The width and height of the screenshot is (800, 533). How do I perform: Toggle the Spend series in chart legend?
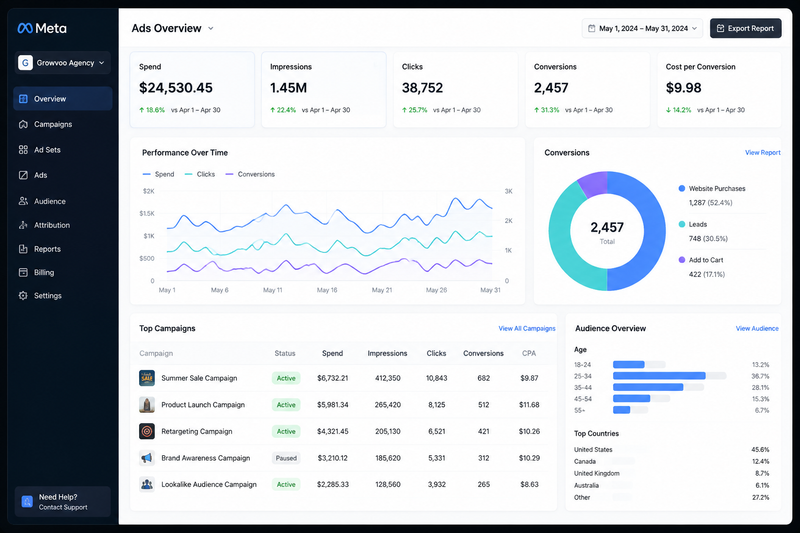pos(159,174)
